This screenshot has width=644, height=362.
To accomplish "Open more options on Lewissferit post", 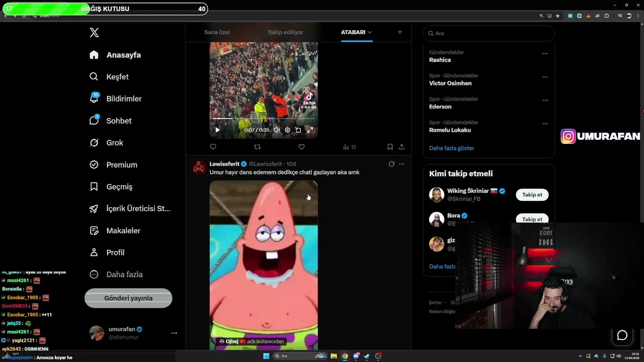I will [x=401, y=164].
